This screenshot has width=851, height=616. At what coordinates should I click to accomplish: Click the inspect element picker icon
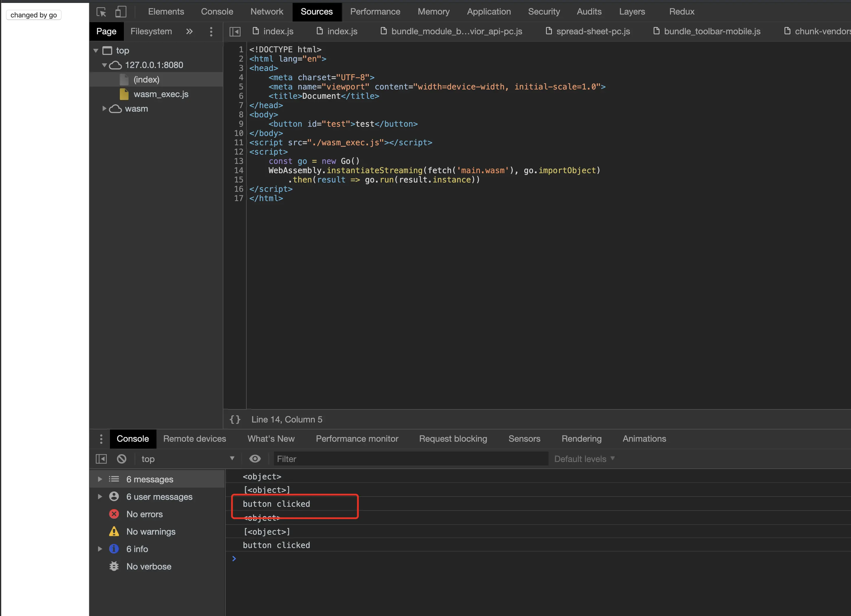click(x=101, y=12)
